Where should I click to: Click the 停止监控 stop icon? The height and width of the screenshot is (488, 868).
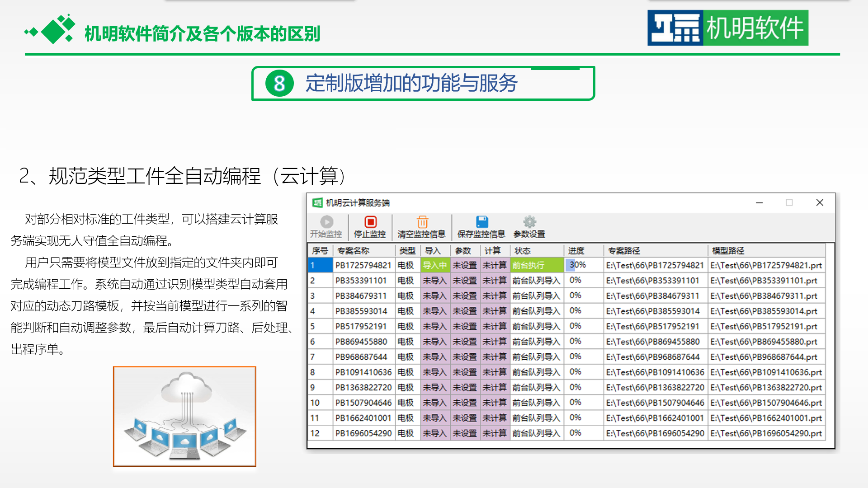pyautogui.click(x=370, y=222)
